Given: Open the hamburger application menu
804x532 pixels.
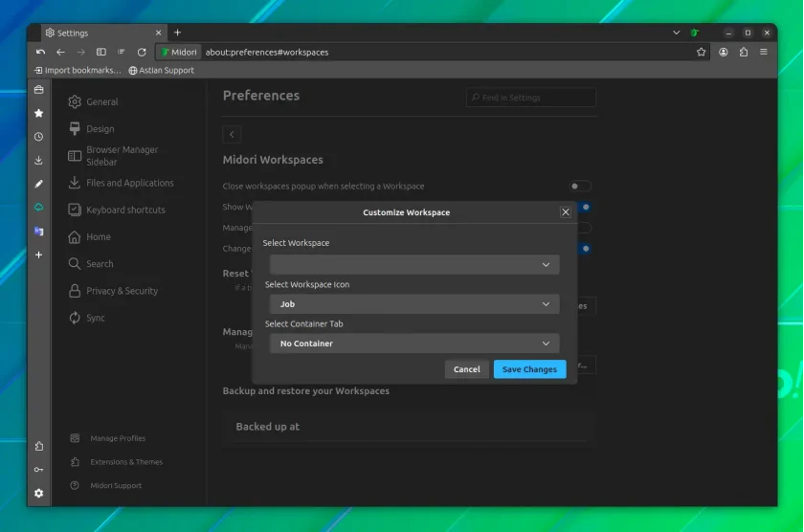Looking at the screenshot, I should click(764, 52).
